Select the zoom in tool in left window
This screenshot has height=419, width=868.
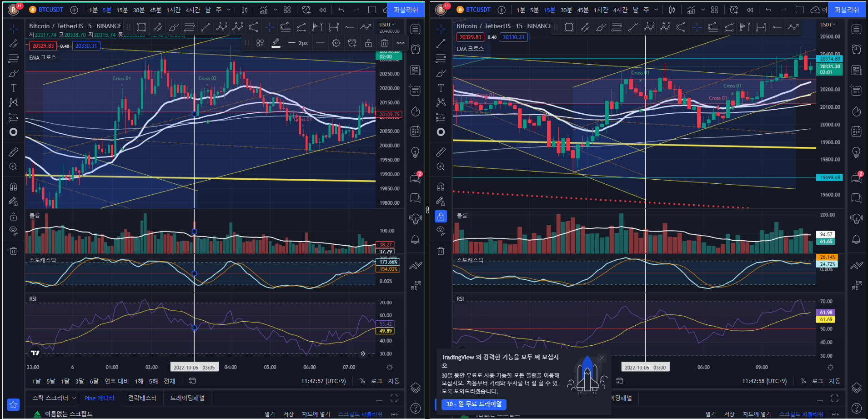(x=14, y=167)
